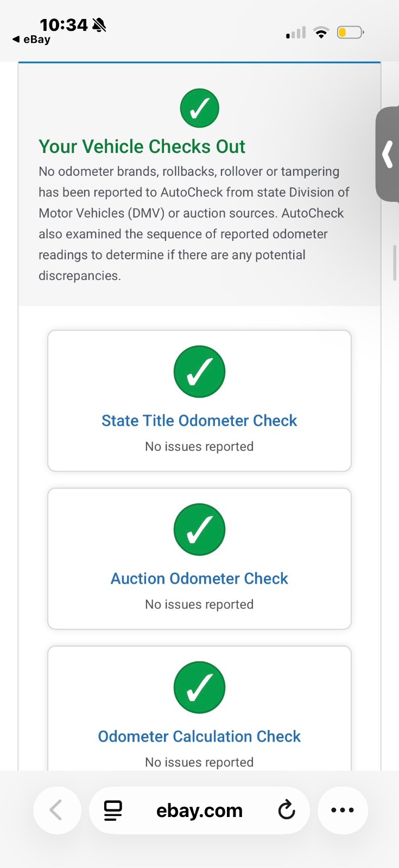Open the Odometer Calculation Check link
Viewport: 399px width, 868px height.
[199, 736]
